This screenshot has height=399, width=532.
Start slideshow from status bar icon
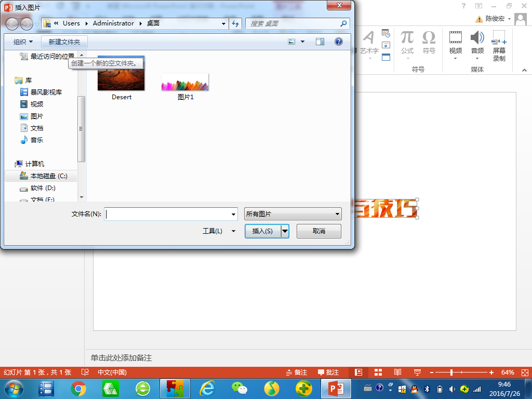[x=417, y=372]
